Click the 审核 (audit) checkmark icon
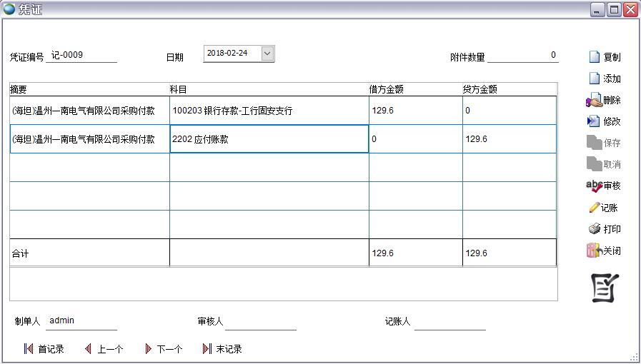Image resolution: width=641 pixels, height=364 pixels. [x=594, y=186]
